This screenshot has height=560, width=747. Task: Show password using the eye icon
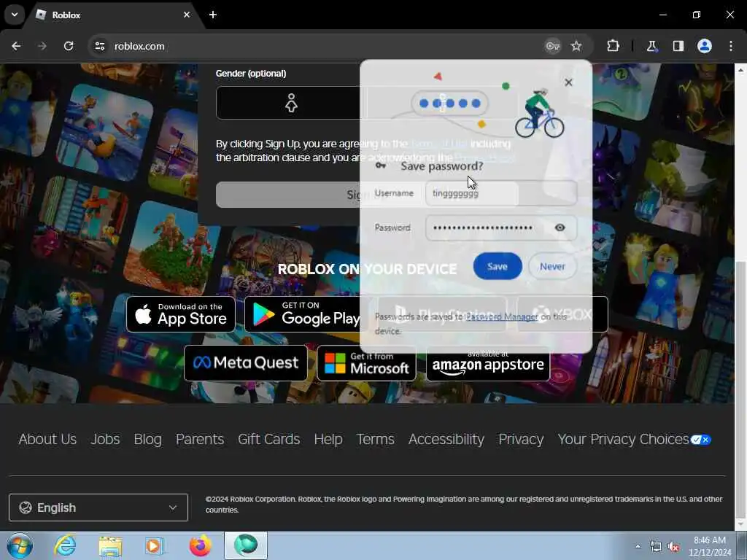(560, 227)
